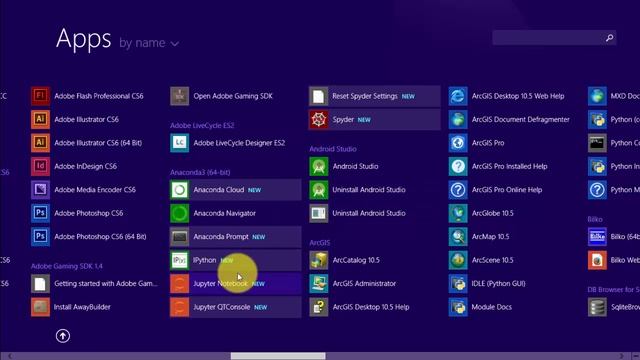Launch Adobe InDesign CS6 icon
The height and width of the screenshot is (360, 640).
(40, 166)
